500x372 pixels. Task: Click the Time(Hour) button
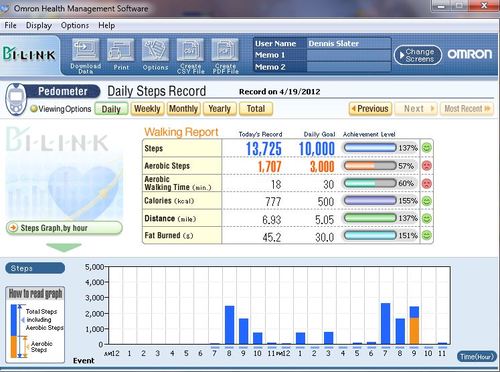[477, 357]
